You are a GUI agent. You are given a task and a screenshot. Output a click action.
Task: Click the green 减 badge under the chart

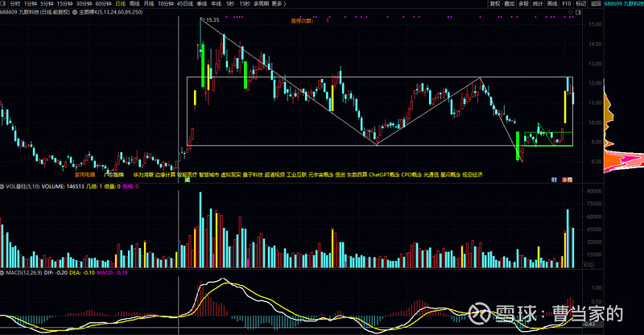[x=188, y=180]
